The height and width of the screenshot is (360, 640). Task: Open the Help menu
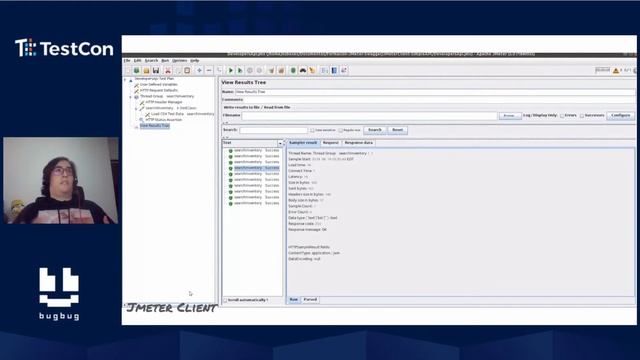click(195, 60)
